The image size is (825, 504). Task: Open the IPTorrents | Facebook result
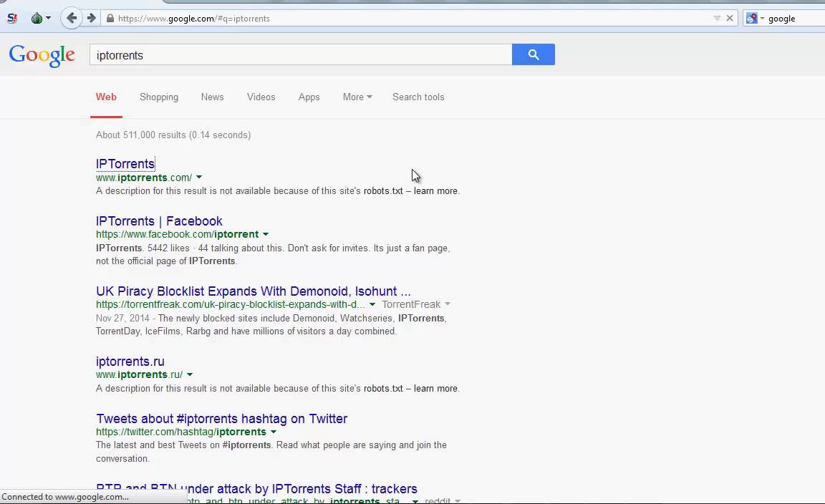(159, 221)
